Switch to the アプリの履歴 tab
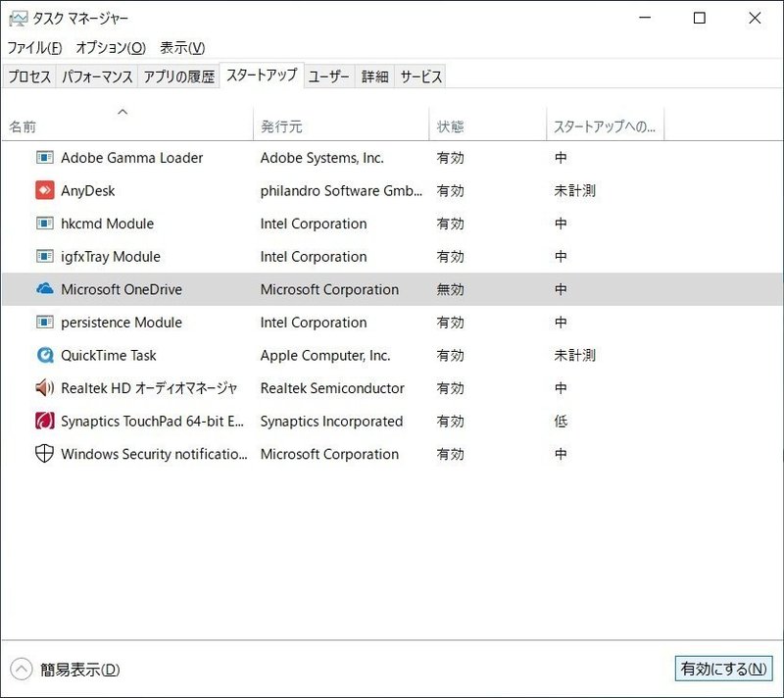 [x=179, y=76]
